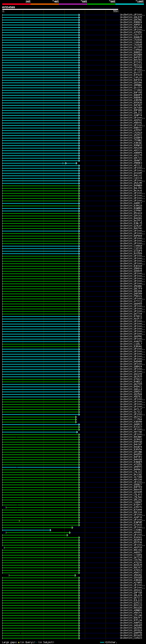Click the red 20% identity legend bar
Screen dimensions: 146x644
coord(16,4)
